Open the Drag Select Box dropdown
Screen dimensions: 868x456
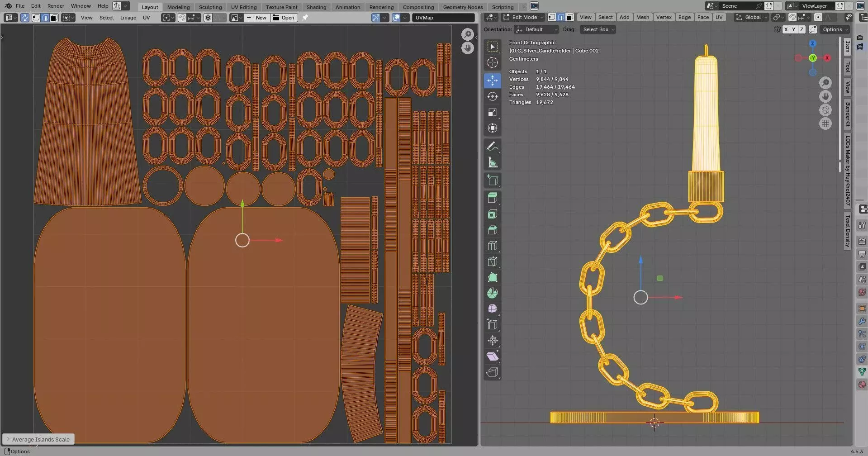point(598,29)
